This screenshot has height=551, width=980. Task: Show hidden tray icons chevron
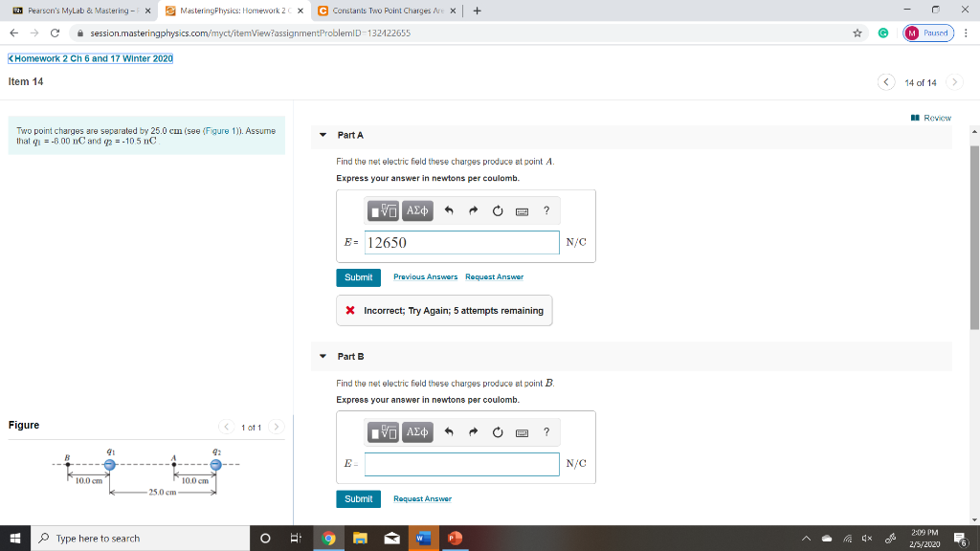(806, 539)
